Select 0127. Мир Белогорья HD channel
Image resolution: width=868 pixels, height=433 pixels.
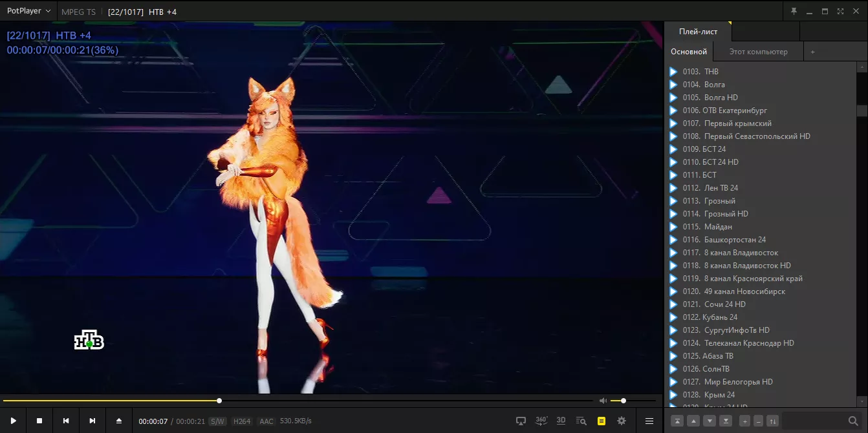pos(760,382)
